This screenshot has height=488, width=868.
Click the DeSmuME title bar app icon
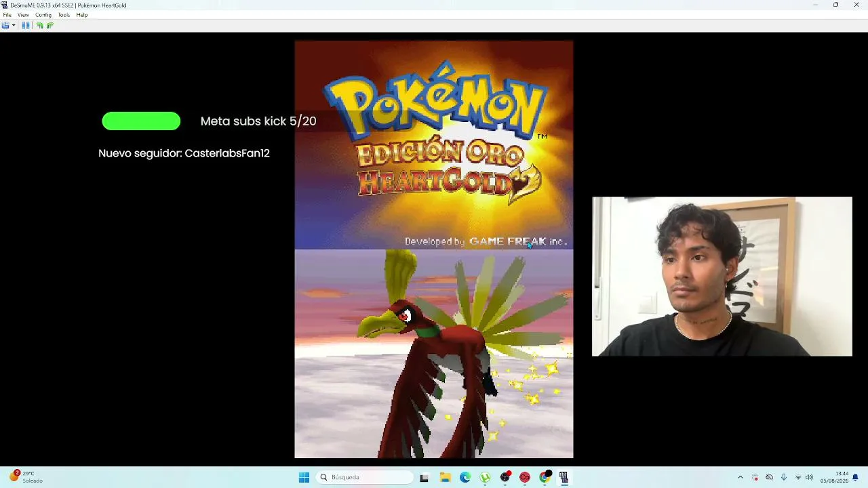5,5
